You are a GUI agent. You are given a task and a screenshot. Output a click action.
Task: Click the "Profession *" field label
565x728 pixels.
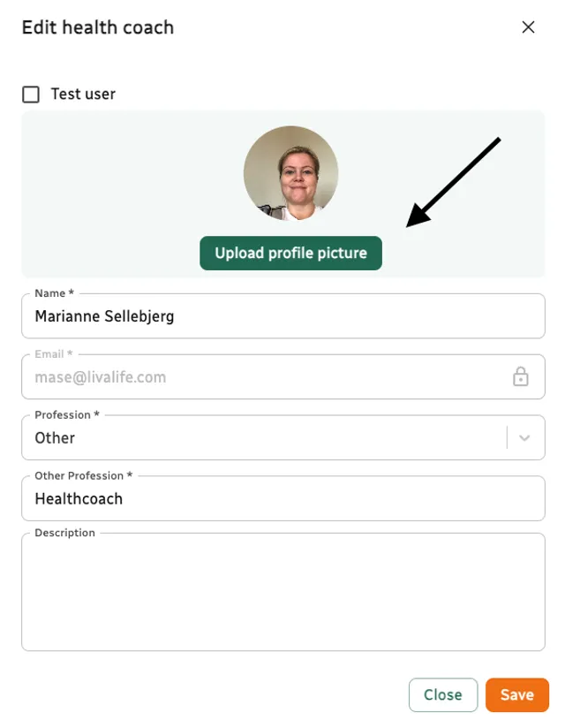coord(68,415)
